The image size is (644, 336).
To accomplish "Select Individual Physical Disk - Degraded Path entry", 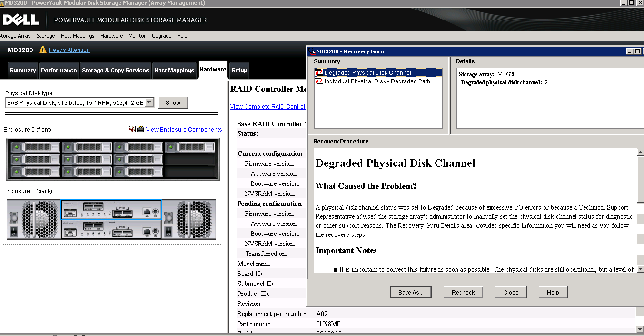I will point(377,81).
